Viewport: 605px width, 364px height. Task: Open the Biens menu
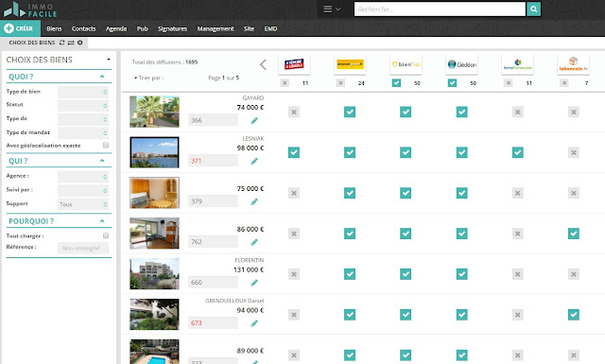pyautogui.click(x=54, y=28)
